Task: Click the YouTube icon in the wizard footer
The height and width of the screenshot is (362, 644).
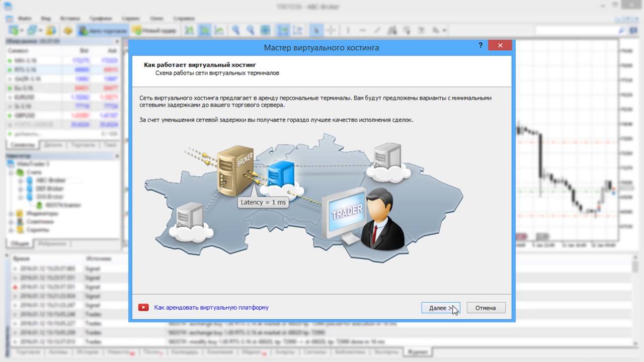Action: (143, 307)
